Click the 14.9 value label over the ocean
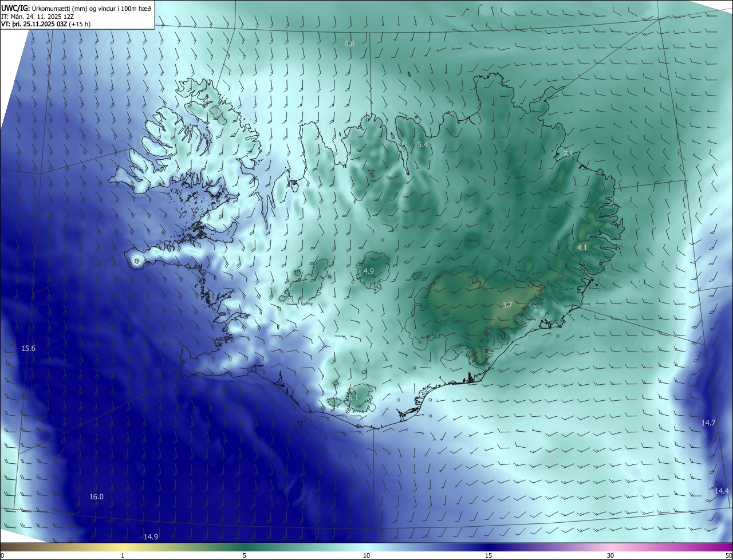This screenshot has height=560, width=733. point(151,537)
